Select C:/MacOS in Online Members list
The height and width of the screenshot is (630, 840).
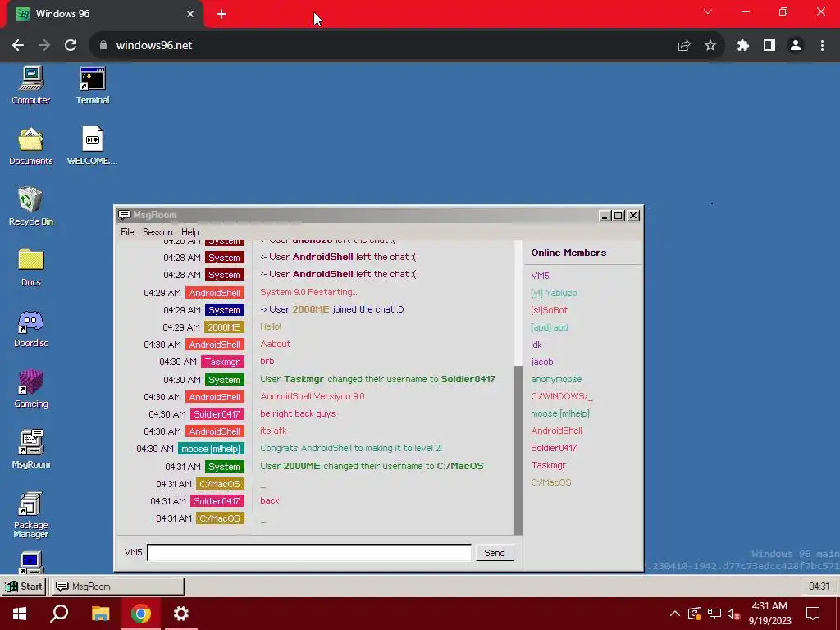click(551, 482)
